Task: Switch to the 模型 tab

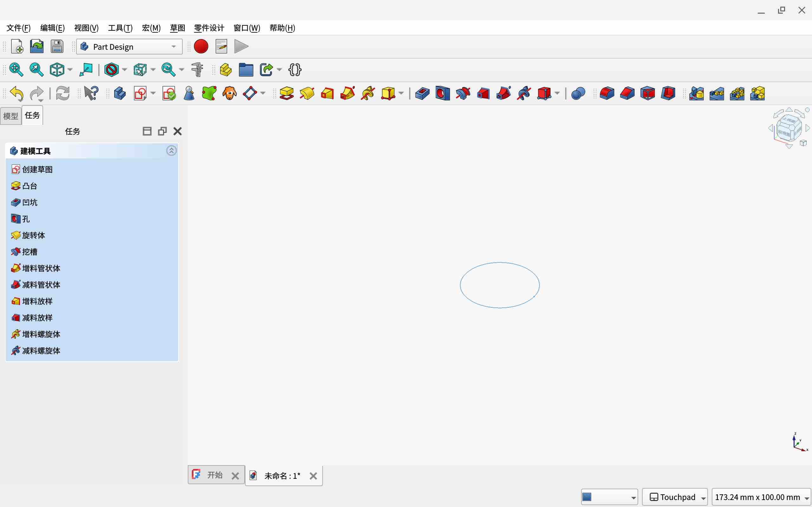Action: [x=10, y=116]
